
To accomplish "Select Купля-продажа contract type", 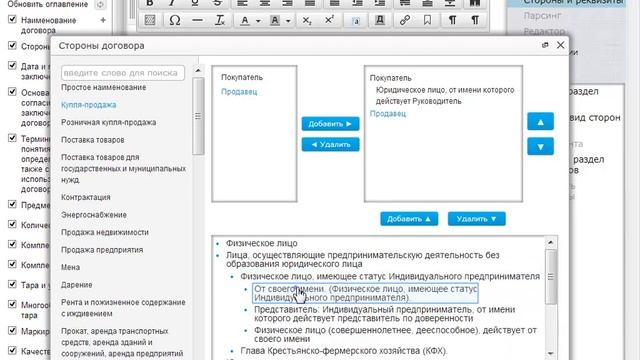I will click(89, 105).
